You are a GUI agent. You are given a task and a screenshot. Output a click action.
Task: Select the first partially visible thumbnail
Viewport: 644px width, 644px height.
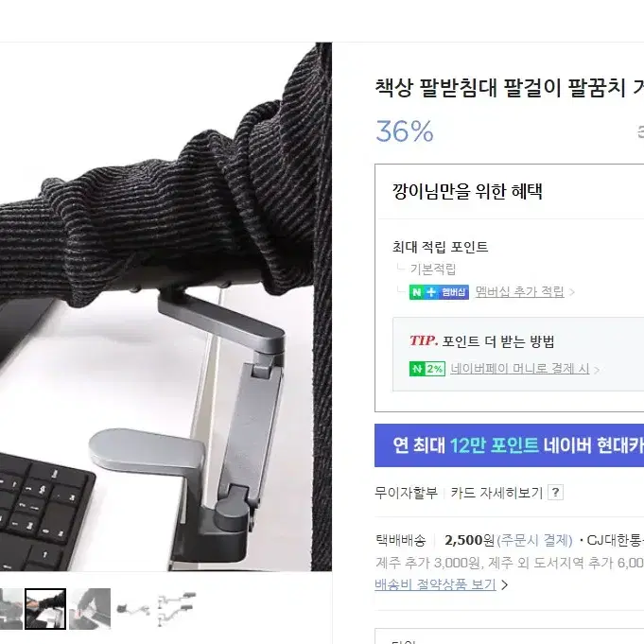[x=11, y=609]
